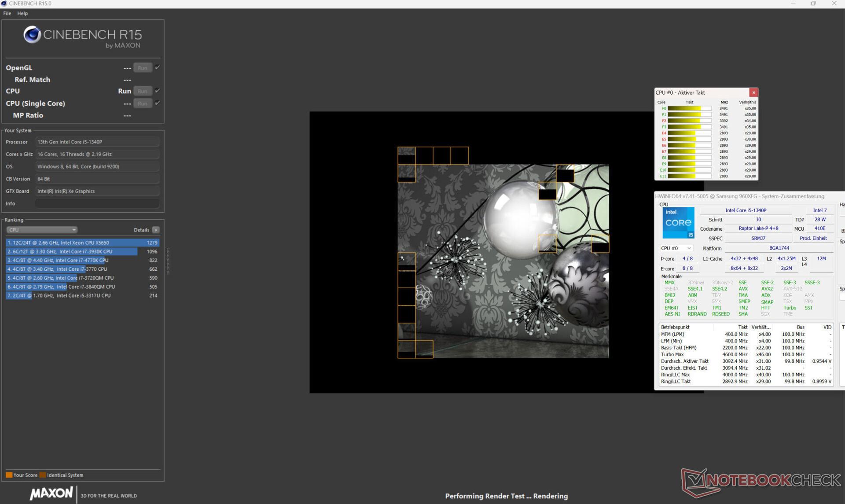Close the CPU #0 Aktiver Takt window

pos(753,92)
